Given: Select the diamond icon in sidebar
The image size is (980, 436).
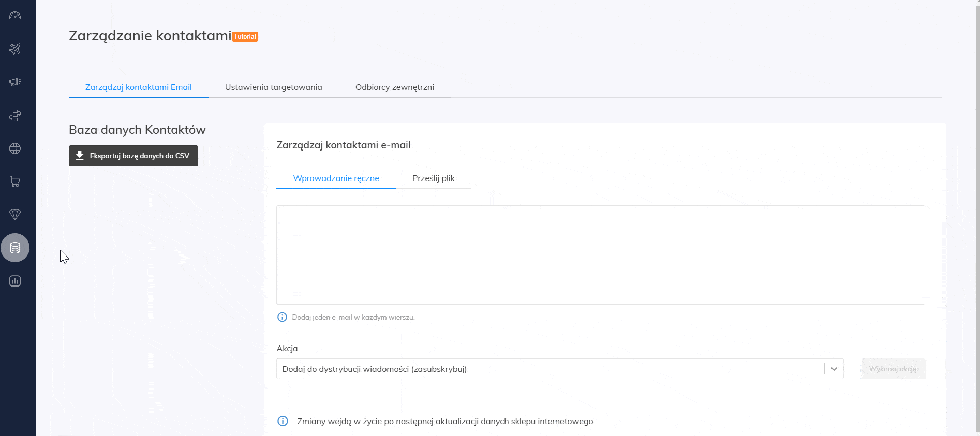Looking at the screenshot, I should tap(15, 215).
